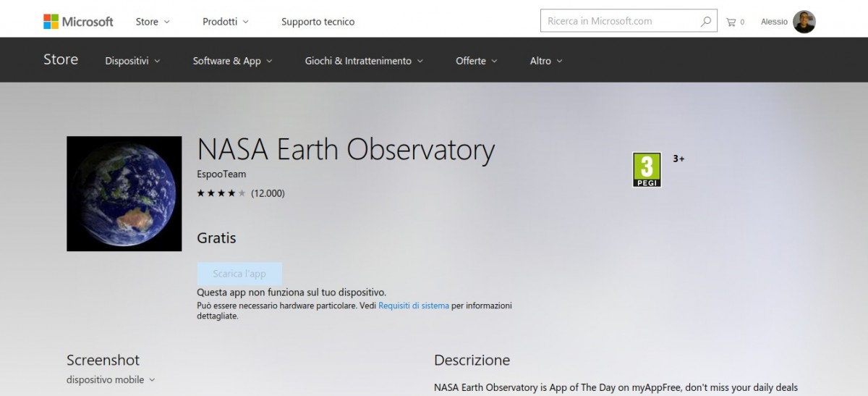This screenshot has width=868, height=396.
Task: Click the EspooTeam publisher name
Action: pyautogui.click(x=221, y=174)
